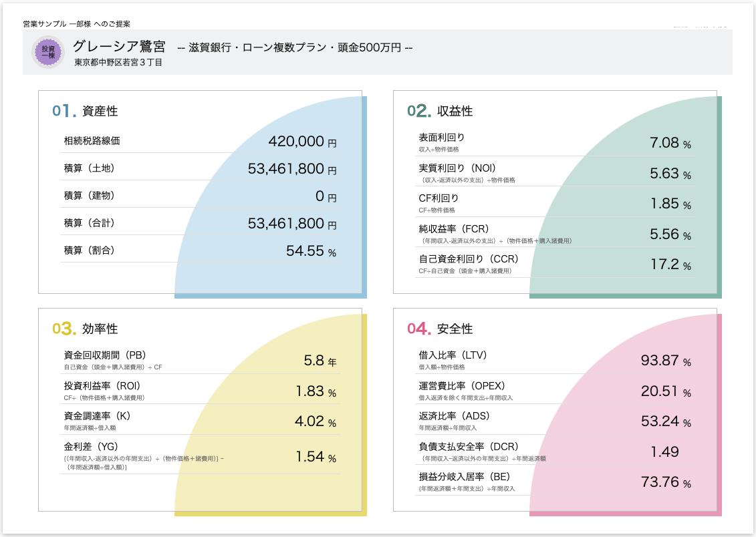Select the 04. 安全性 section heading
This screenshot has width=756, height=537.
(440, 329)
